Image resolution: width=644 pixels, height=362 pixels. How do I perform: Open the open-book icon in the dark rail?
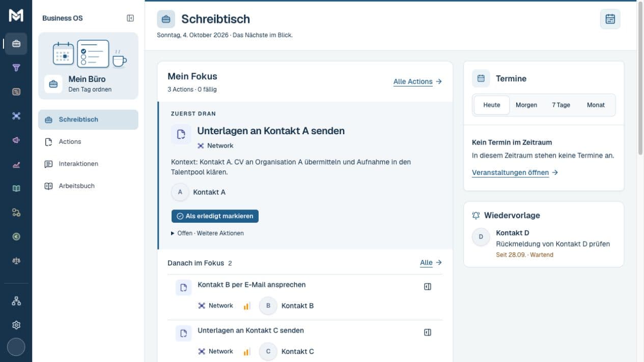click(x=16, y=188)
